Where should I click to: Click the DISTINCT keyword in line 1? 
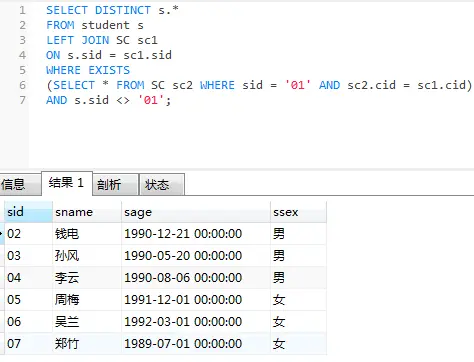123,10
